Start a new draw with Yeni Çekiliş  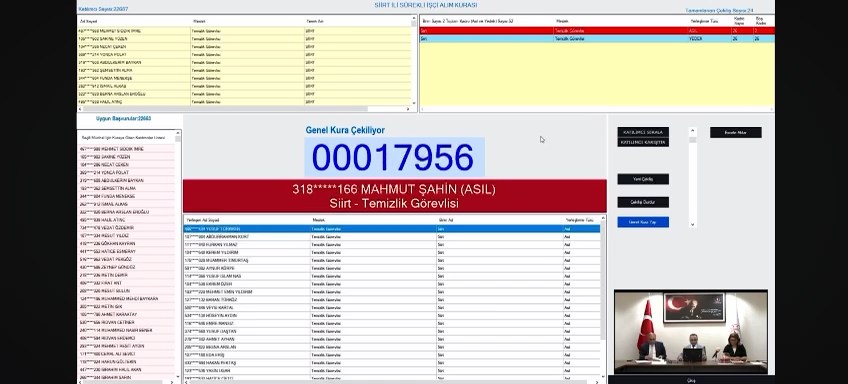click(643, 179)
